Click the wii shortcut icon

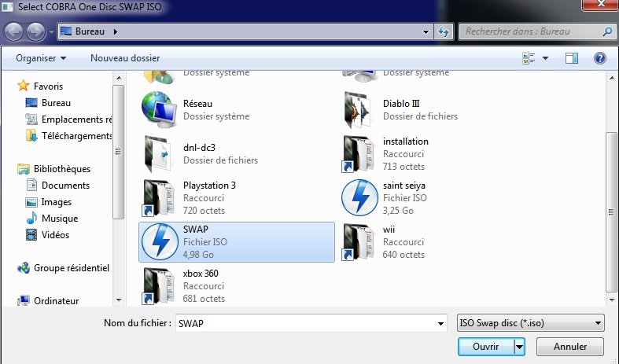[359, 241]
